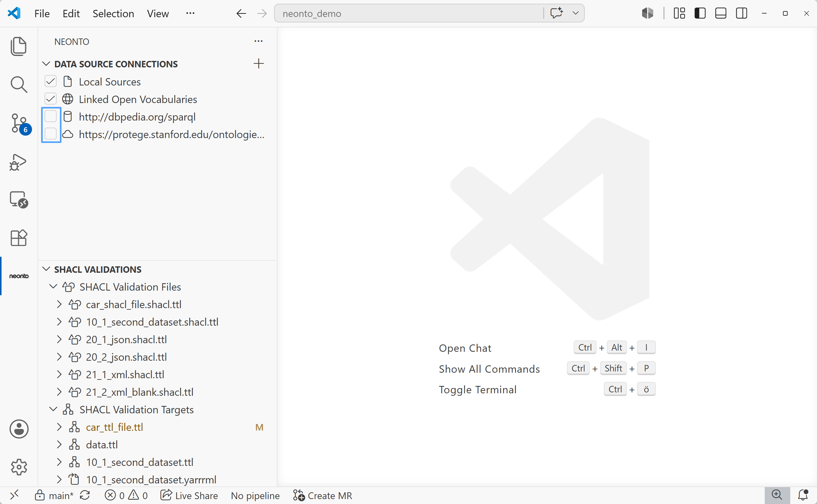Click the notifications bell in status bar

[803, 495]
